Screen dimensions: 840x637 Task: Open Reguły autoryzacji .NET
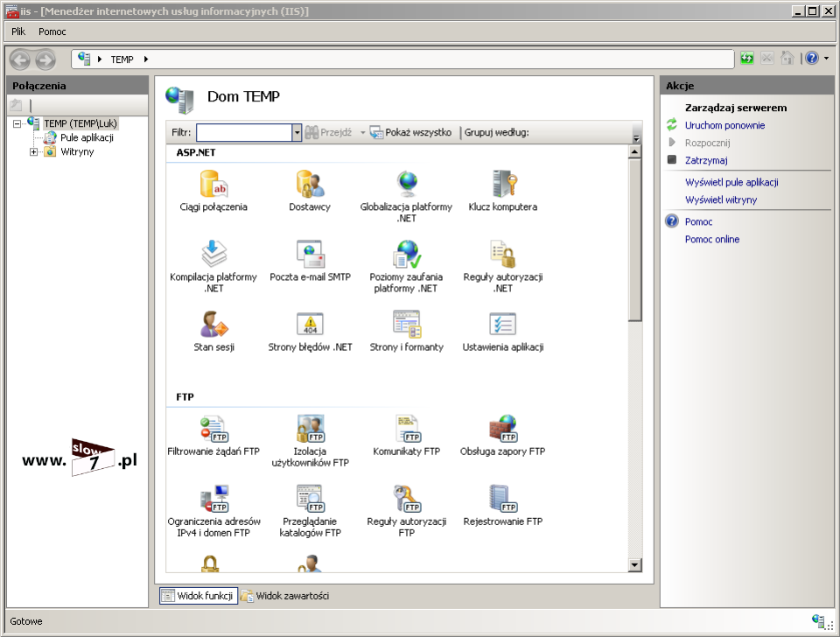click(502, 266)
